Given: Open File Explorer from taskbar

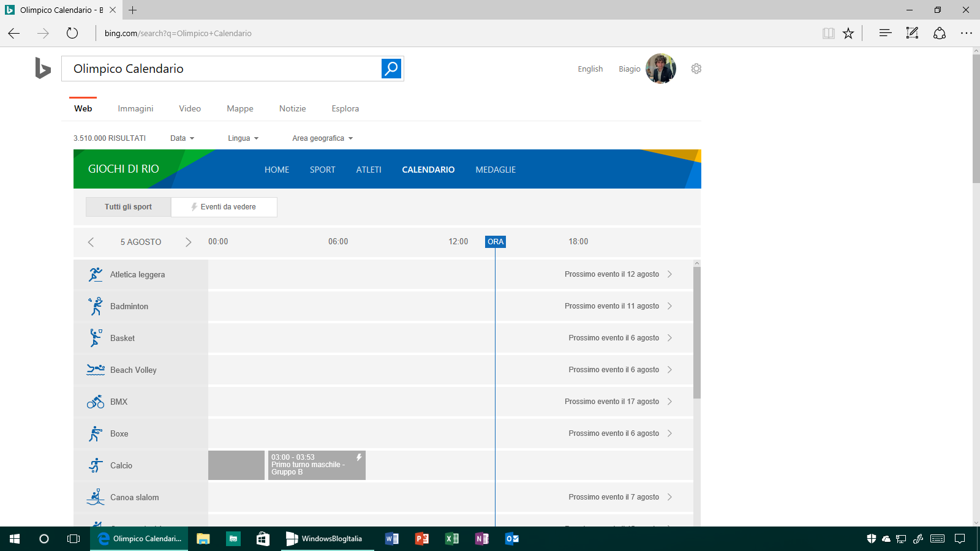Looking at the screenshot, I should point(203,539).
